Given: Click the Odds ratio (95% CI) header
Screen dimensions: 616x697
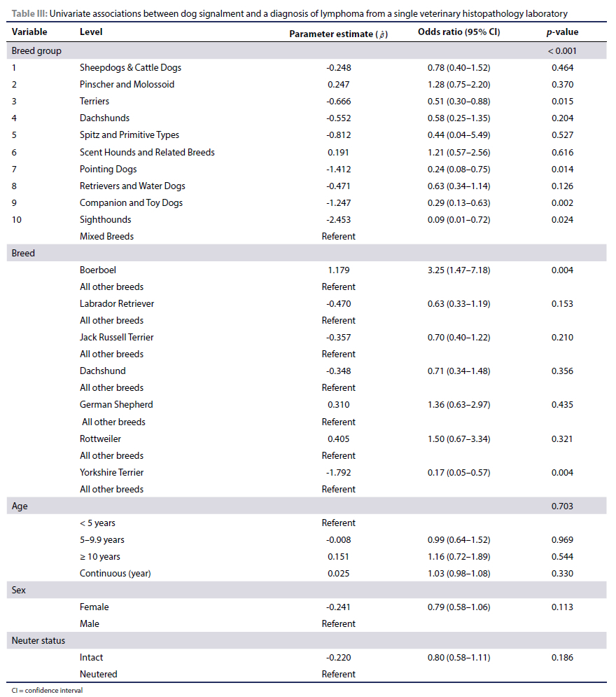Looking at the screenshot, I should pyautogui.click(x=458, y=32).
